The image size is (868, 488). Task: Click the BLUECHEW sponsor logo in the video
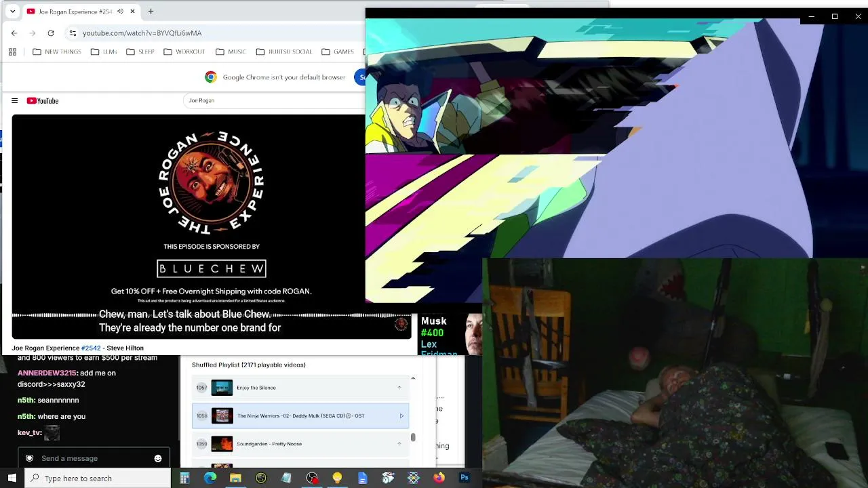coord(212,268)
